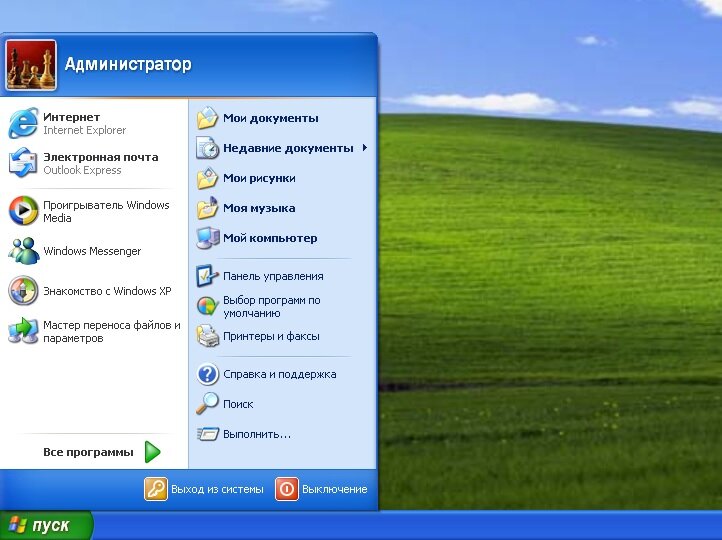This screenshot has height=540, width=722.
Task: Click the Принтеры и факсы icon
Action: coord(208,336)
